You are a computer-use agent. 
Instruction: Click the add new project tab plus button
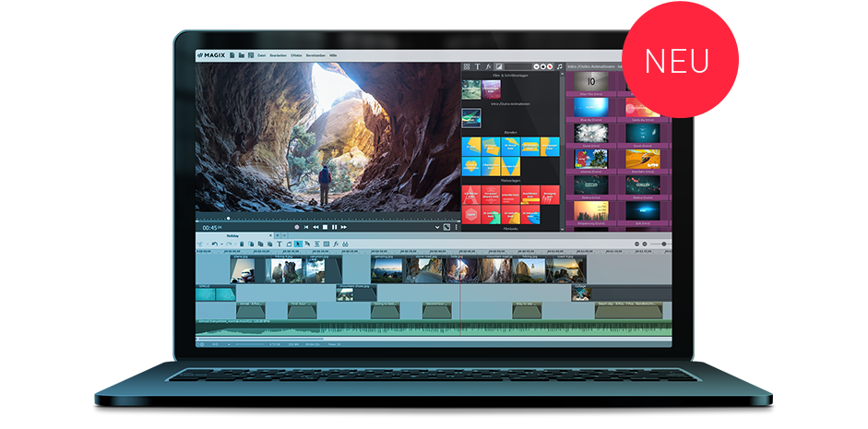pos(278,235)
